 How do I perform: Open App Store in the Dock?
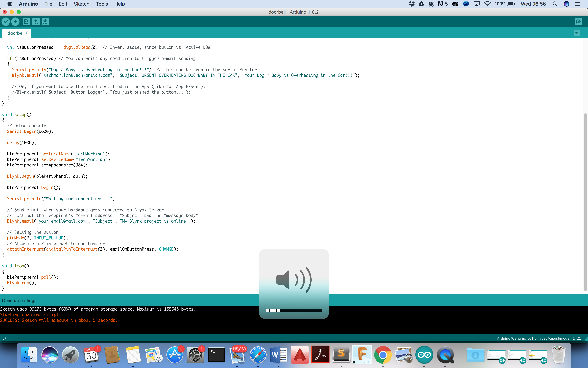point(174,355)
